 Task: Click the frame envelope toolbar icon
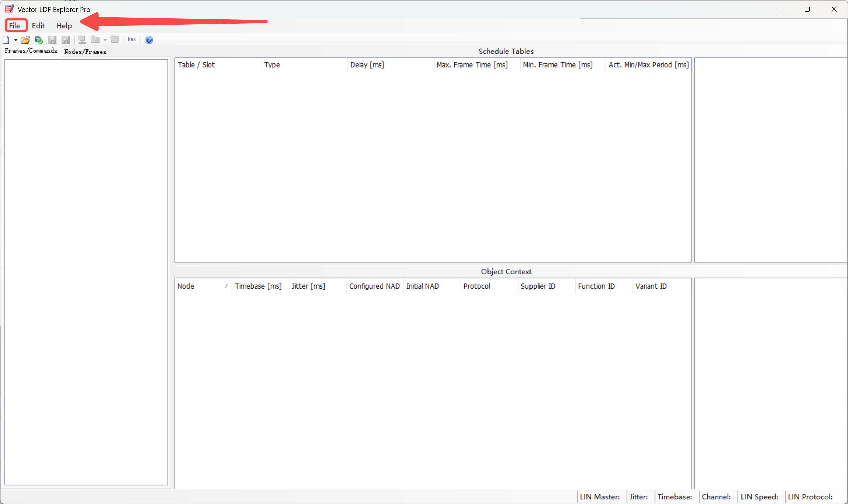[95, 40]
